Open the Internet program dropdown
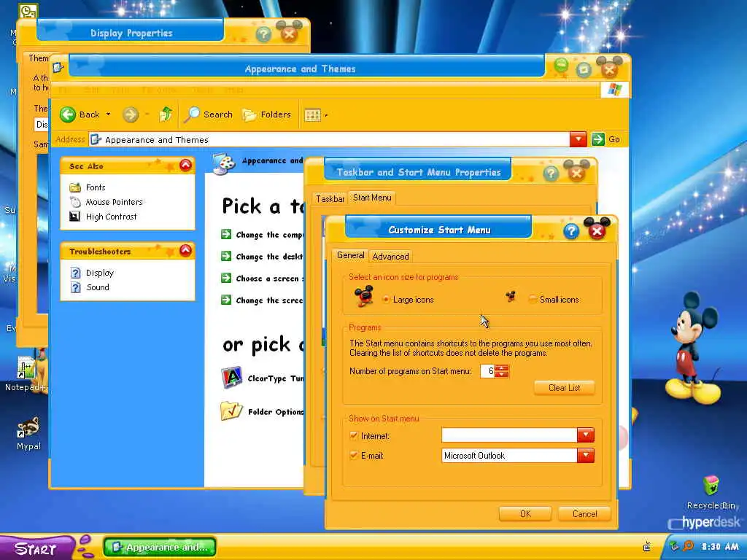The width and height of the screenshot is (747, 560). 586,435
